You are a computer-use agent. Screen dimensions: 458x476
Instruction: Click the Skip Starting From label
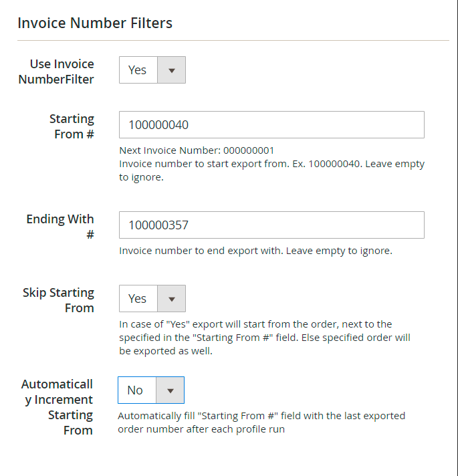pos(59,300)
